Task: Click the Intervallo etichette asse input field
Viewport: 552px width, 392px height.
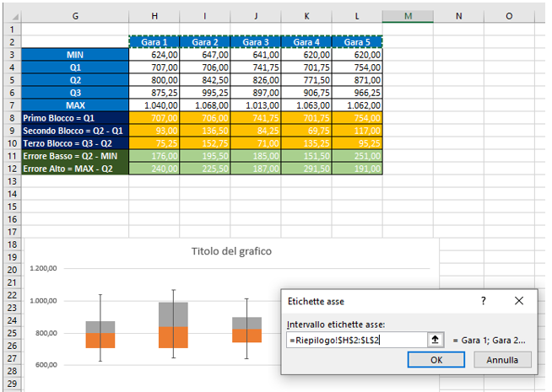Action: click(x=355, y=340)
